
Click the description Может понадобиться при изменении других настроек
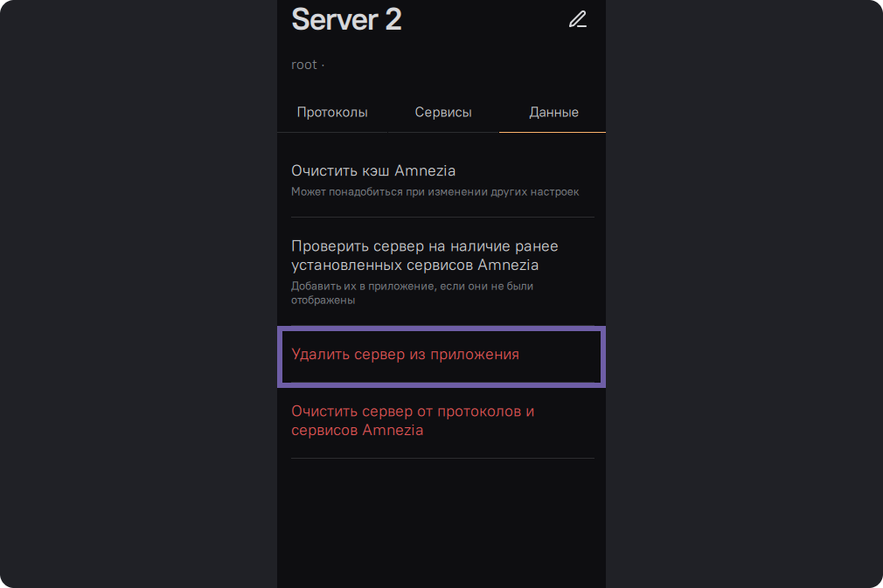(435, 191)
